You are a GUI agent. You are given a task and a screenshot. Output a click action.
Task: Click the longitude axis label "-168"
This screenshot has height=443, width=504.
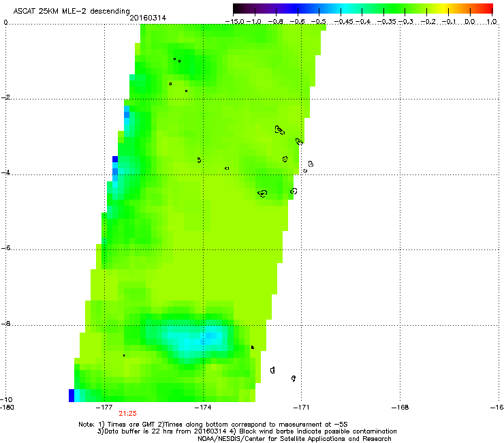[400, 408]
